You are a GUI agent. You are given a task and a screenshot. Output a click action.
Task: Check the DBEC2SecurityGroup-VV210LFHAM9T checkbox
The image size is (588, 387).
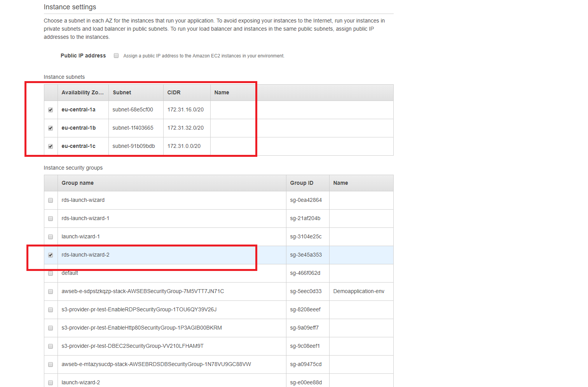[x=51, y=346]
